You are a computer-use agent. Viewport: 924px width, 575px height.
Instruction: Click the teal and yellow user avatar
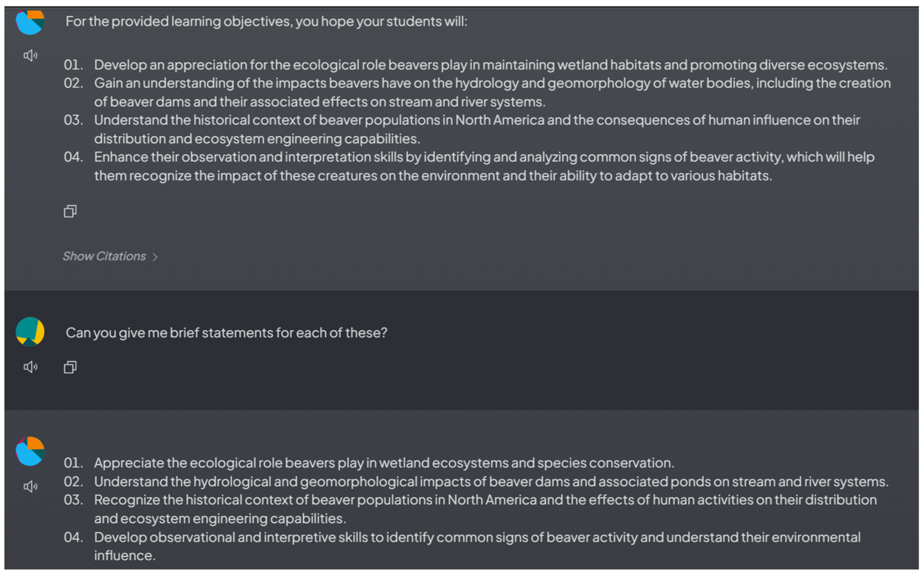point(30,332)
